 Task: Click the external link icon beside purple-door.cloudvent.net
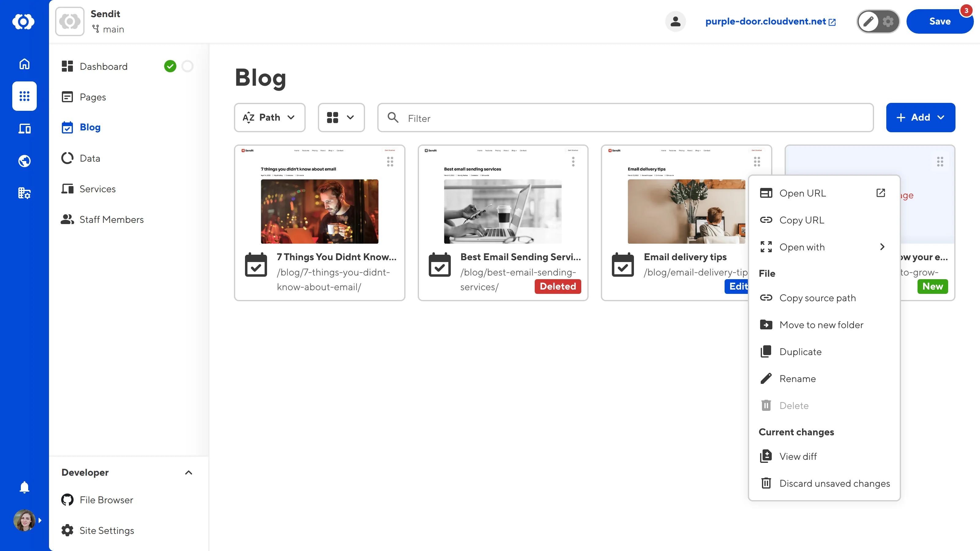(832, 22)
